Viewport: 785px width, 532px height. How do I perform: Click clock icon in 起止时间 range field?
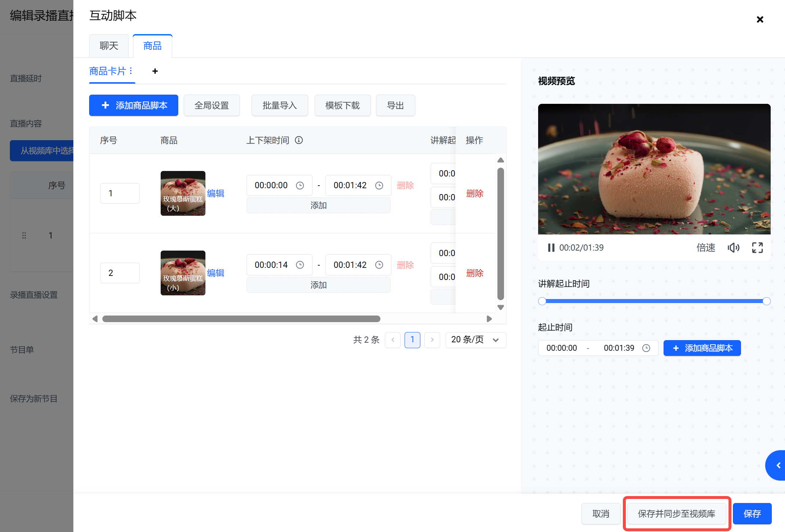click(646, 348)
